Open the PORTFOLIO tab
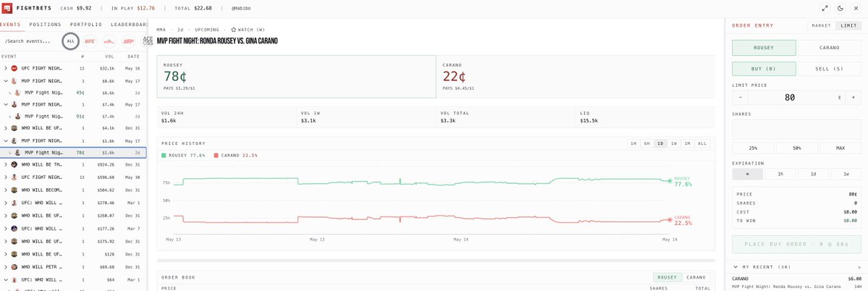 [86, 25]
